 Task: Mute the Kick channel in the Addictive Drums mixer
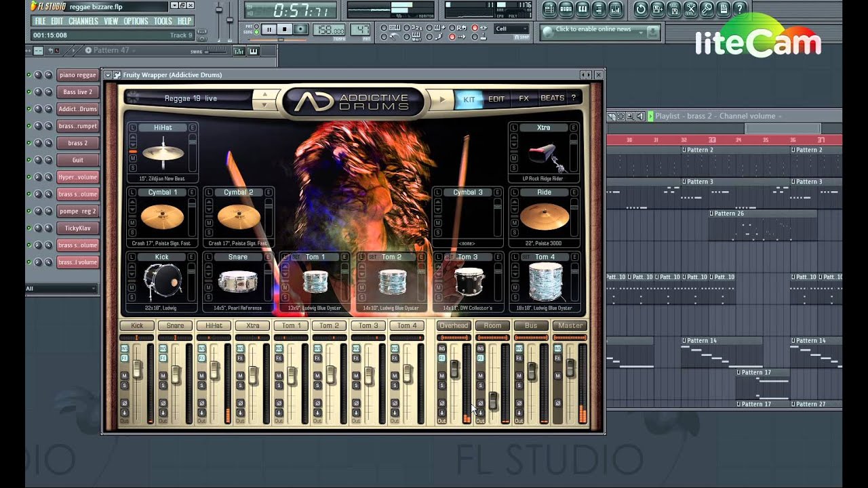[x=125, y=375]
